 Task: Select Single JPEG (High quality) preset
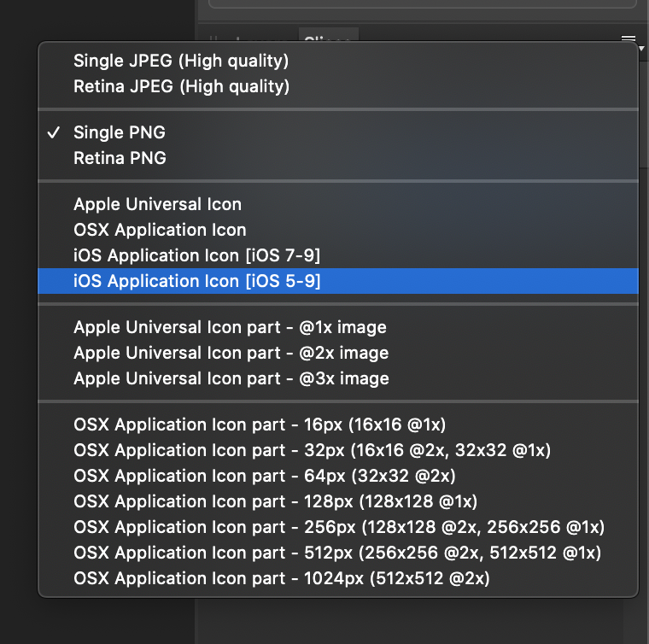(338, 61)
